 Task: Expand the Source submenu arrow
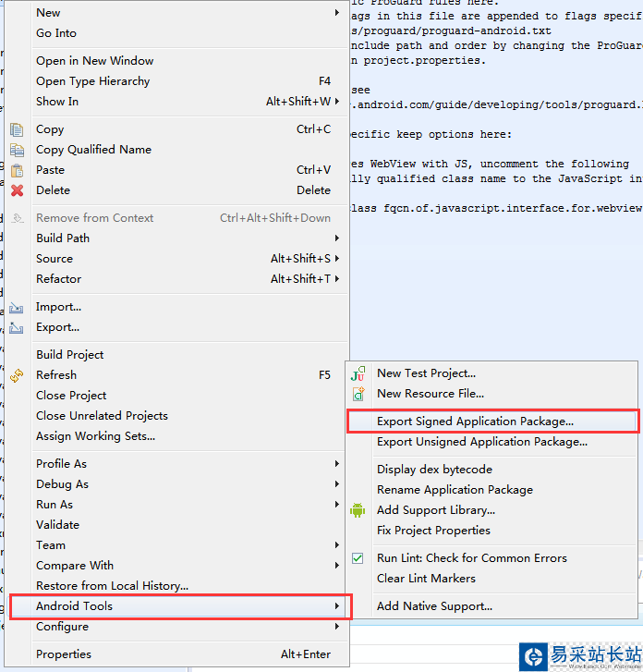(337, 259)
